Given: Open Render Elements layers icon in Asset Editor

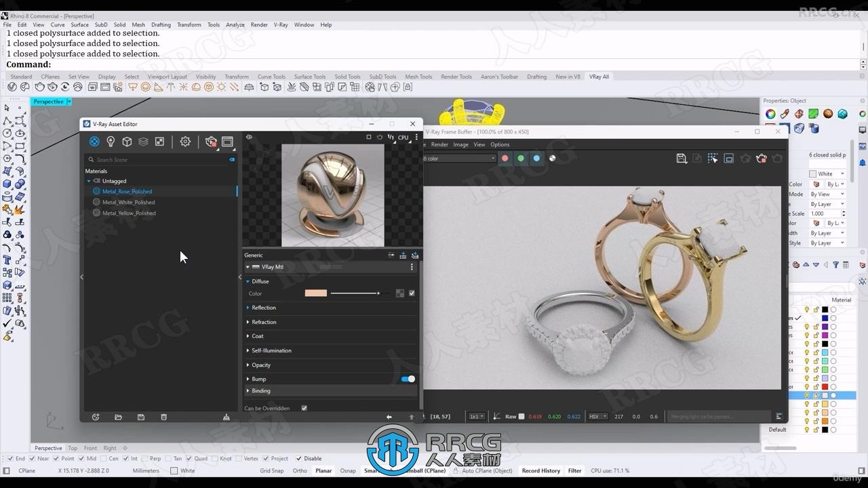Looking at the screenshot, I should [143, 142].
